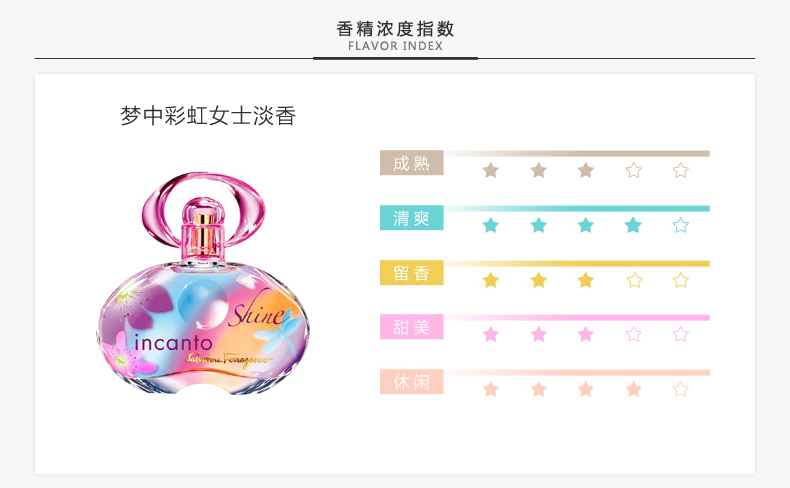Click the FLAVOR INDEX subtitle text
This screenshot has width=790, height=488.
(x=396, y=46)
